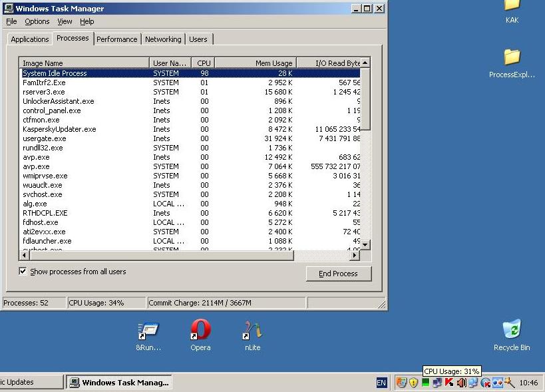Switch to the Networking tab

[163, 39]
